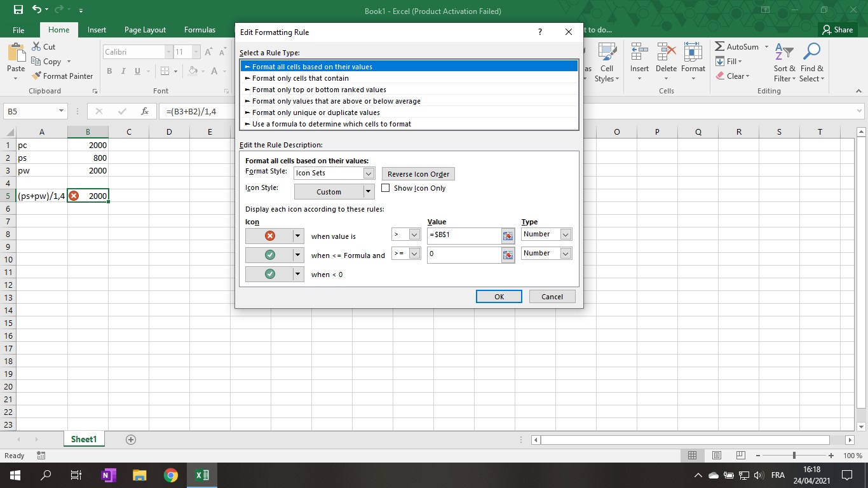
Task: Zoom out using the minus icon
Action: pyautogui.click(x=758, y=456)
